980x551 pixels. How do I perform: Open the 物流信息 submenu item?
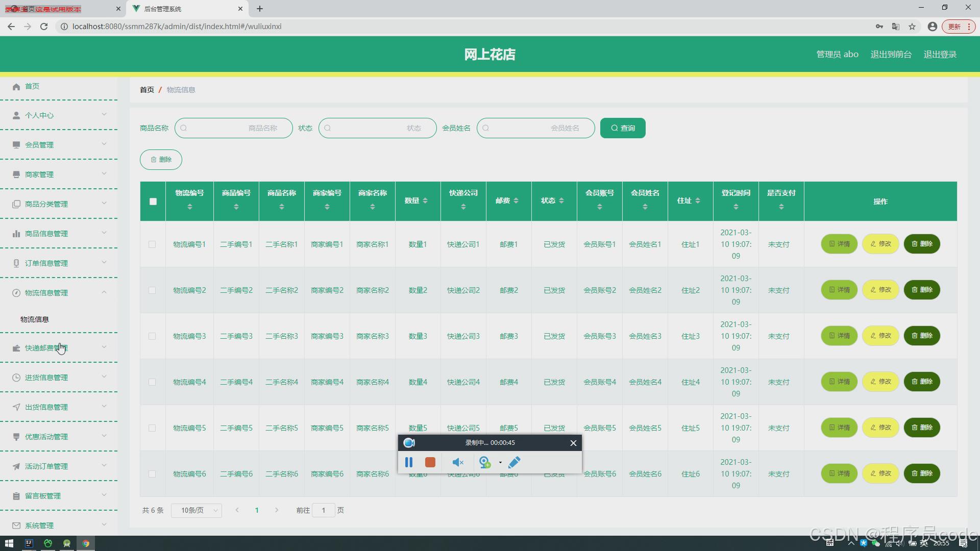[35, 319]
